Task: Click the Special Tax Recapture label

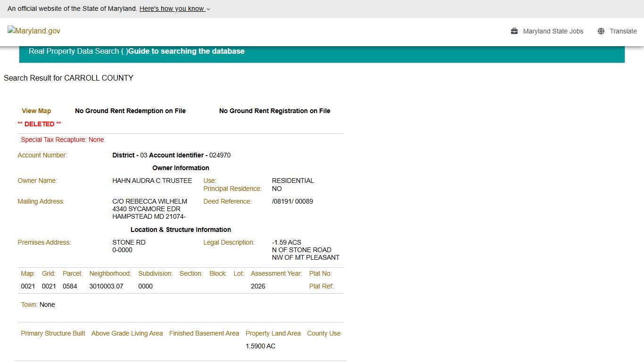Action: click(x=62, y=140)
